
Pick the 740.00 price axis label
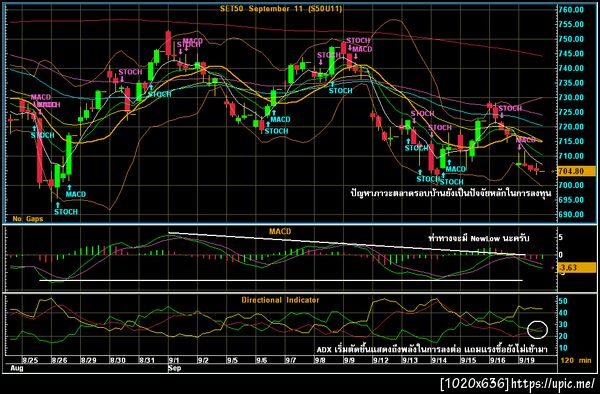[571, 68]
